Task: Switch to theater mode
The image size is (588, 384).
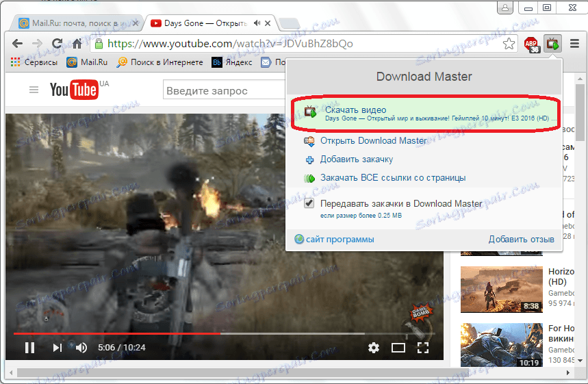Action: point(398,348)
